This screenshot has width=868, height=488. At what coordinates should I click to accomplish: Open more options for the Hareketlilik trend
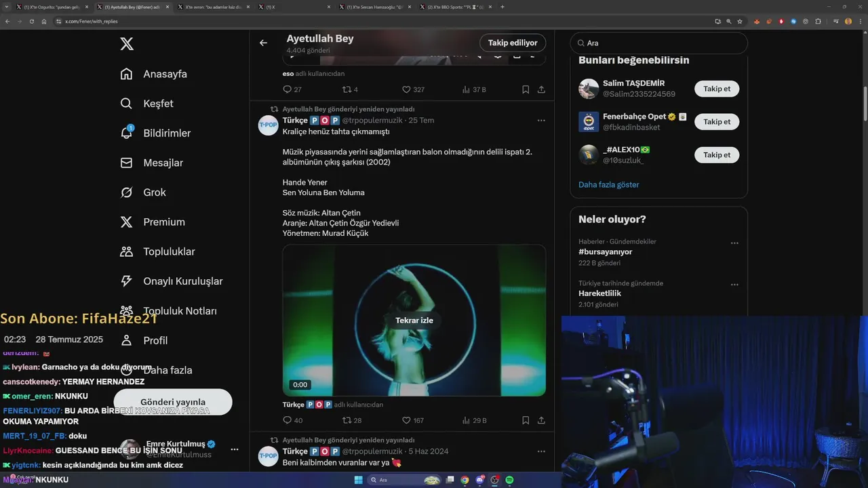tap(734, 285)
